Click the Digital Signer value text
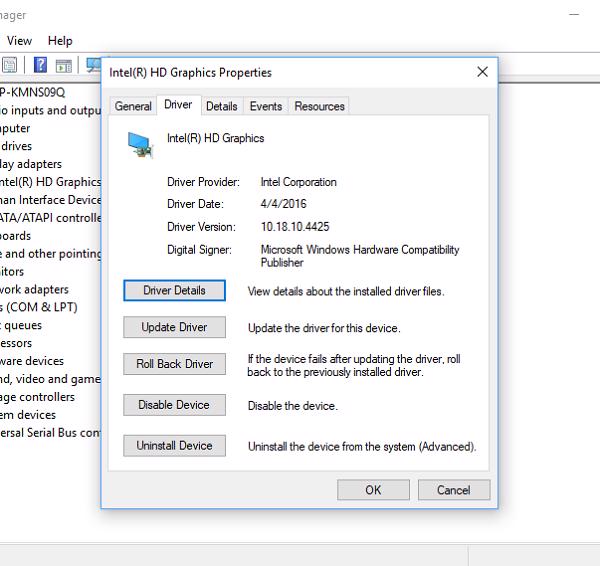 coord(360,256)
